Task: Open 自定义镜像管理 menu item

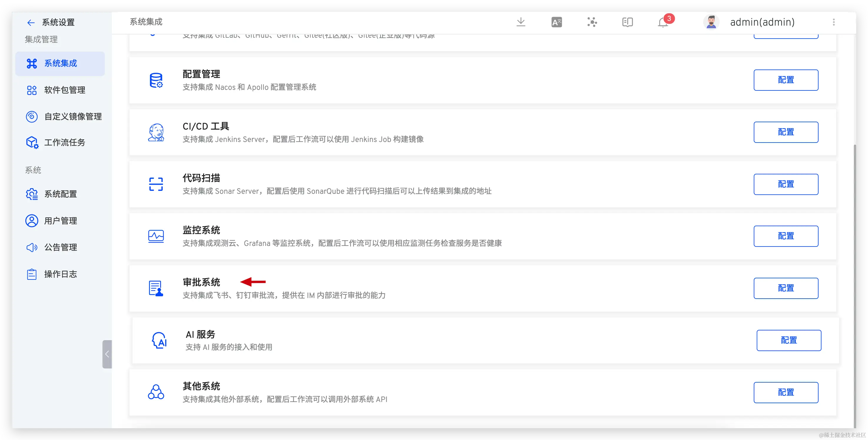Action: (73, 117)
